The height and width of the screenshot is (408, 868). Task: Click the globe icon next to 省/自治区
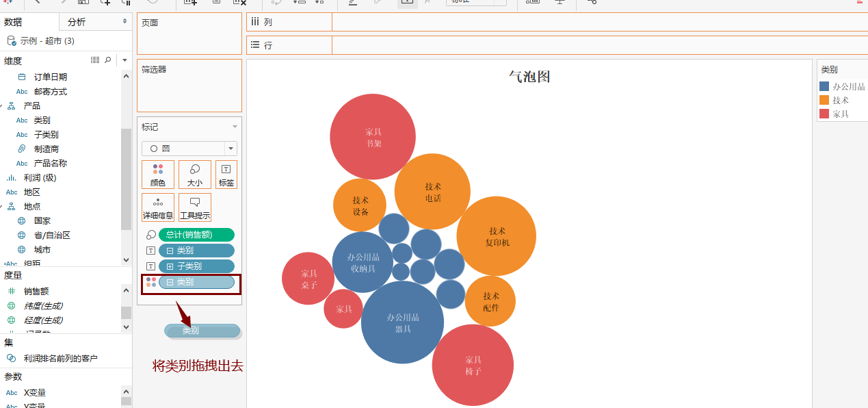coord(21,235)
